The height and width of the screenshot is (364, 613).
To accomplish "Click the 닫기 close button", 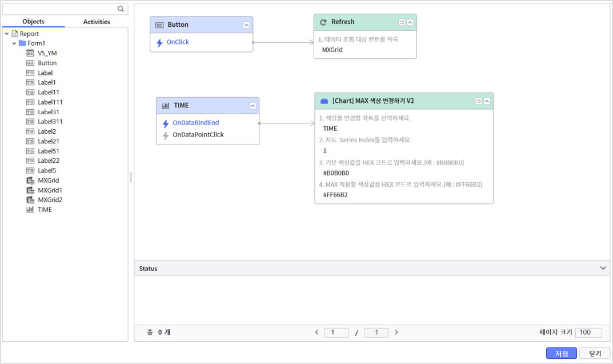I will pyautogui.click(x=595, y=354).
